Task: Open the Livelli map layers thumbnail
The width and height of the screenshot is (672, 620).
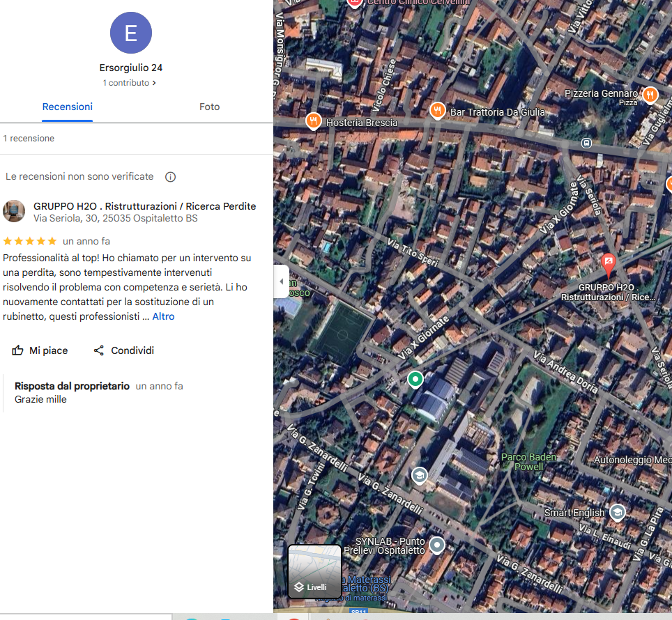Action: tap(314, 571)
